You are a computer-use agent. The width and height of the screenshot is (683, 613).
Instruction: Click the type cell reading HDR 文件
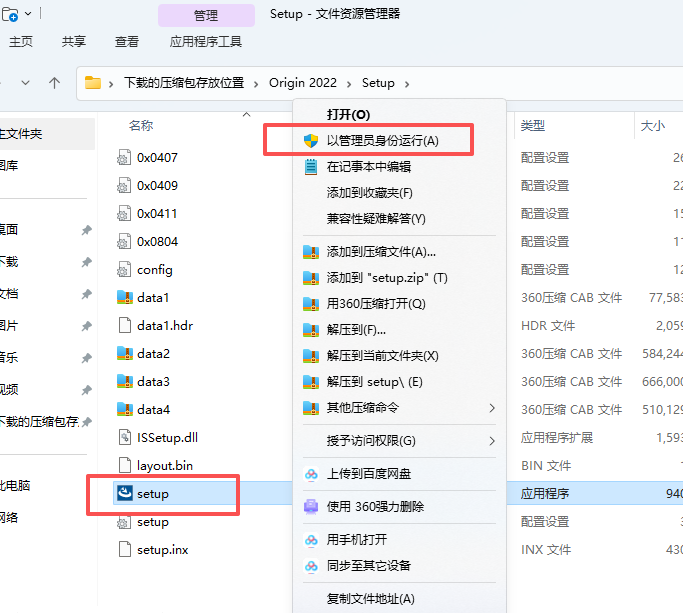click(x=548, y=325)
